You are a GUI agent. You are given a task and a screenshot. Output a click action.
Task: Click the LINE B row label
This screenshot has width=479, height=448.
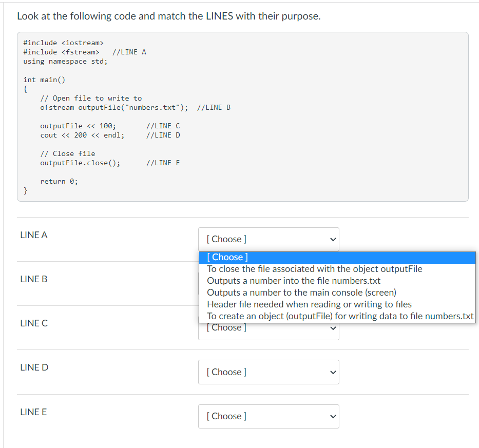coord(33,279)
